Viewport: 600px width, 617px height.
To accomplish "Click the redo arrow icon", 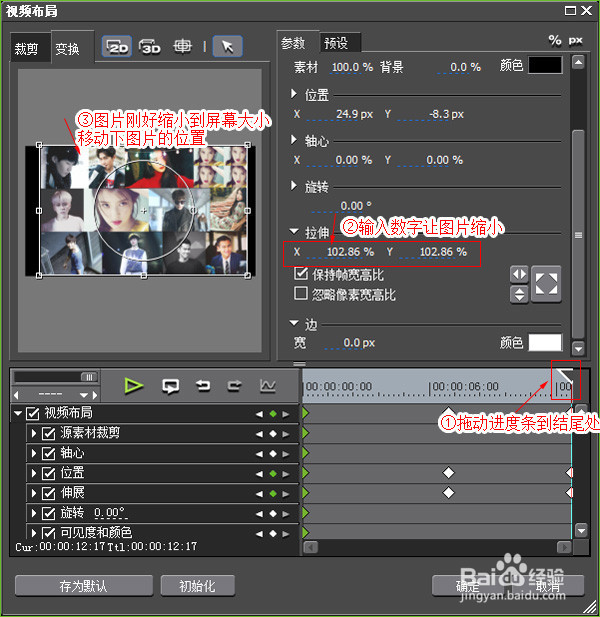I will (x=234, y=386).
